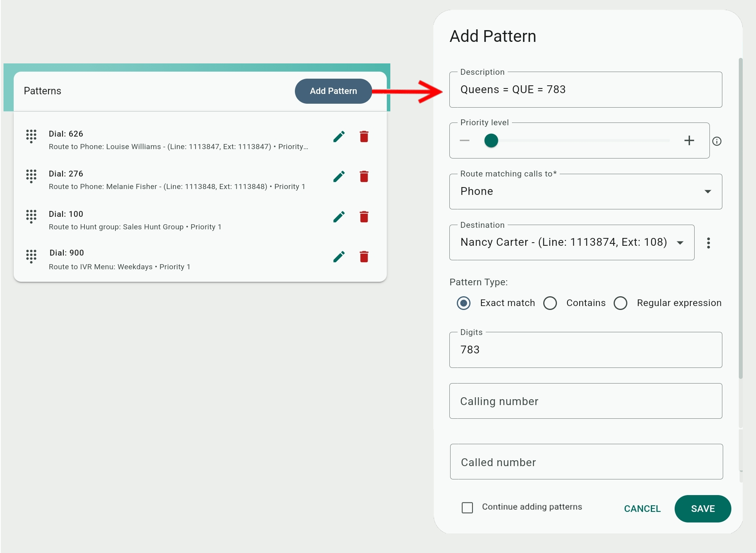The width and height of the screenshot is (756, 553).
Task: Click the priority level info icon
Action: (x=716, y=141)
